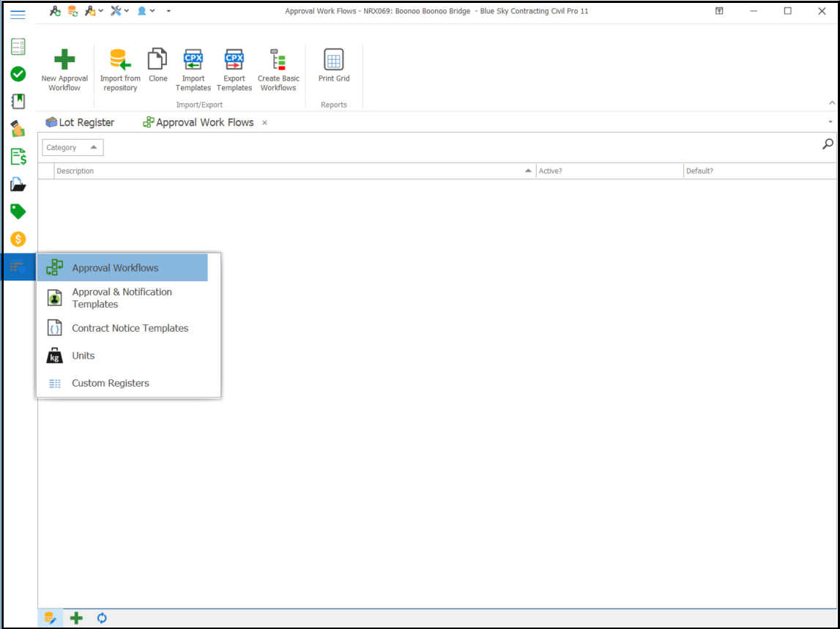Image resolution: width=840 pixels, height=629 pixels.
Task: Open the user profile dropdown in title bar
Action: click(x=146, y=11)
